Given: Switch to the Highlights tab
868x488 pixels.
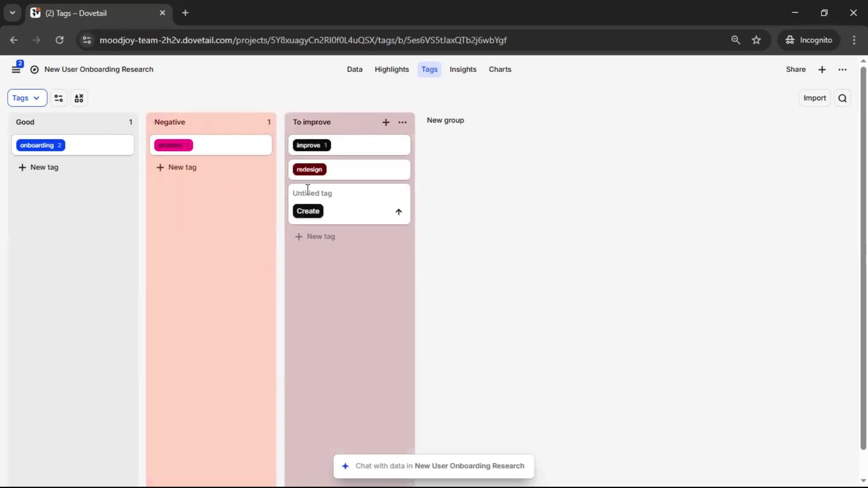Looking at the screenshot, I should pos(392,70).
